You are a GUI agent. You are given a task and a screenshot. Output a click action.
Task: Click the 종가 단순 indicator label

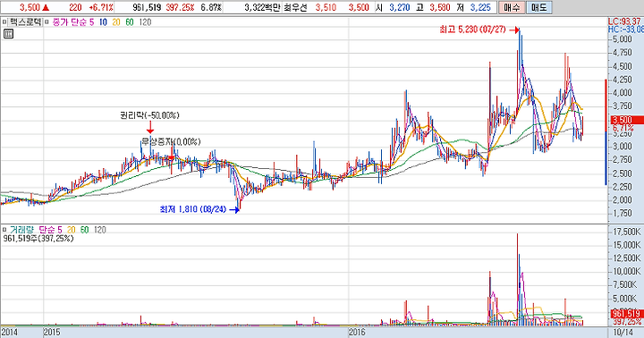[x=69, y=22]
